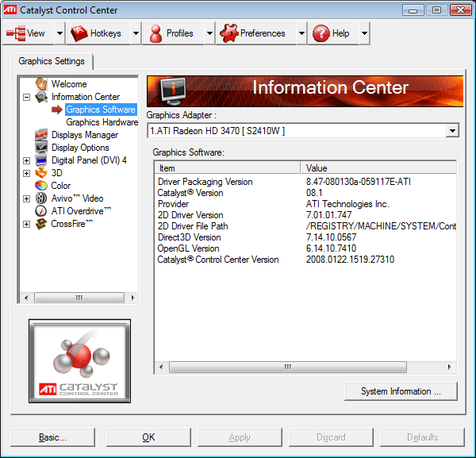
Task: Click the Color wheel icon
Action: pos(41,186)
